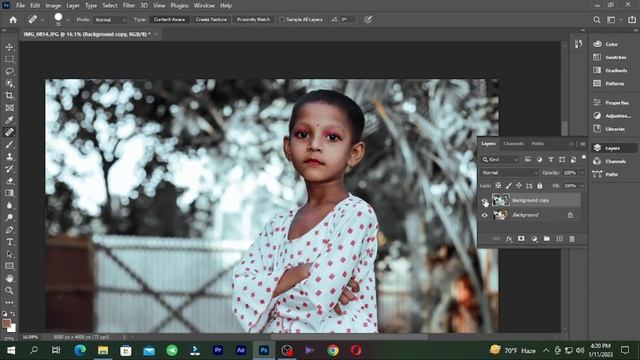640x360 pixels.
Task: Select Content-Aware type button
Action: click(169, 20)
